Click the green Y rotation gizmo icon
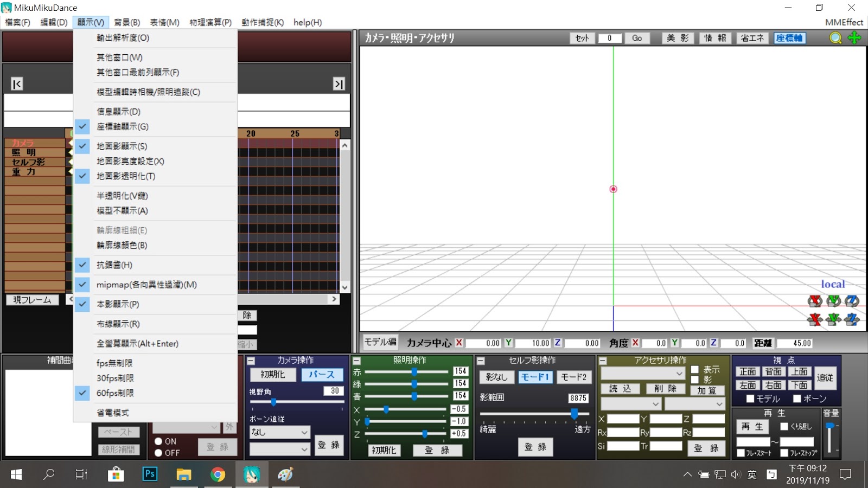The height and width of the screenshot is (488, 868). click(833, 301)
